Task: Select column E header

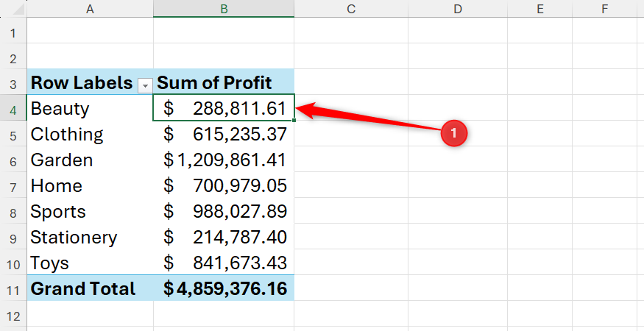Action: (x=539, y=9)
